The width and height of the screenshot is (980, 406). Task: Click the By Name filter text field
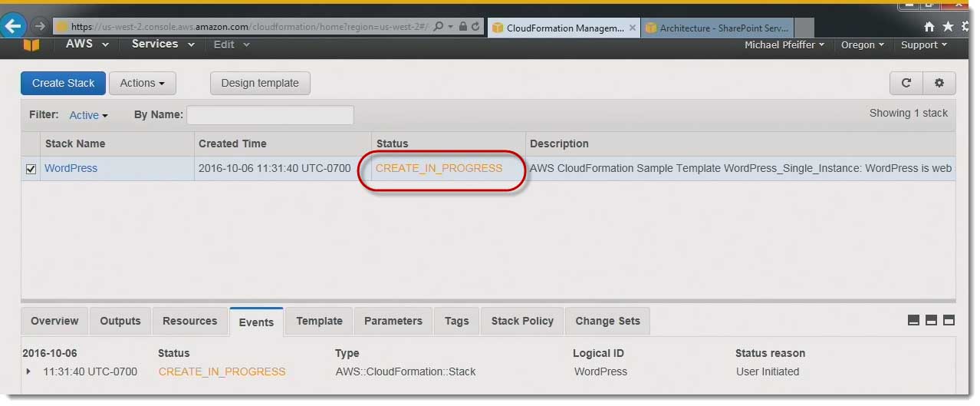(x=270, y=115)
